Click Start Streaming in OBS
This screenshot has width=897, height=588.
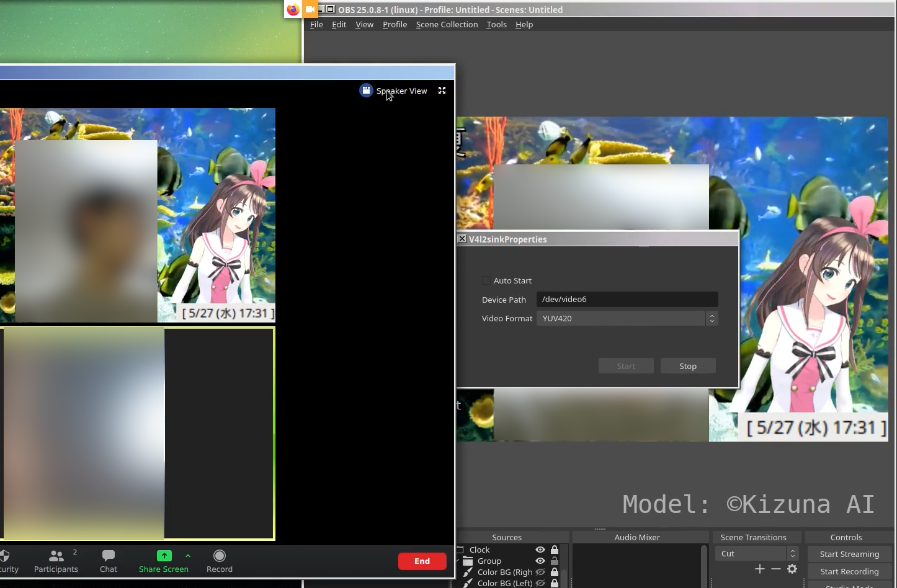tap(849, 554)
